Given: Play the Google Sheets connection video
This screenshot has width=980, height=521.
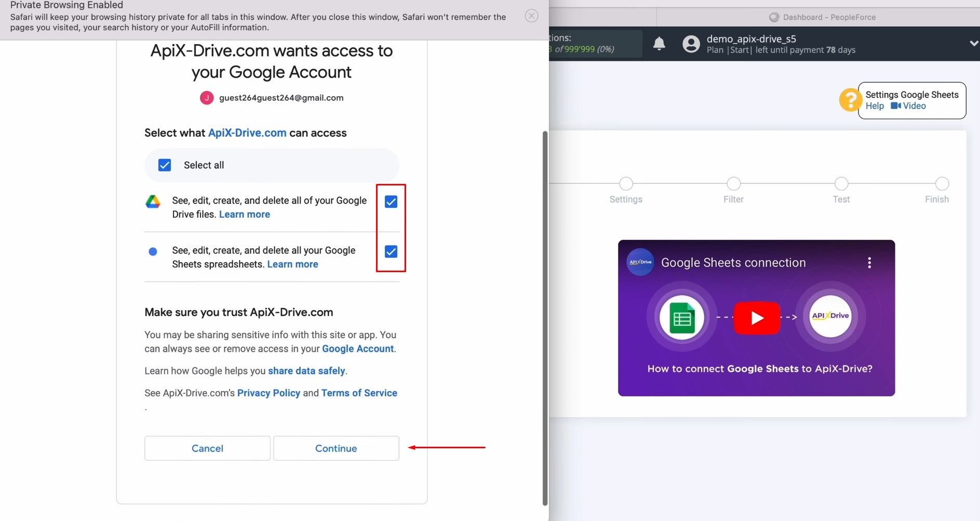Looking at the screenshot, I should pyautogui.click(x=757, y=317).
